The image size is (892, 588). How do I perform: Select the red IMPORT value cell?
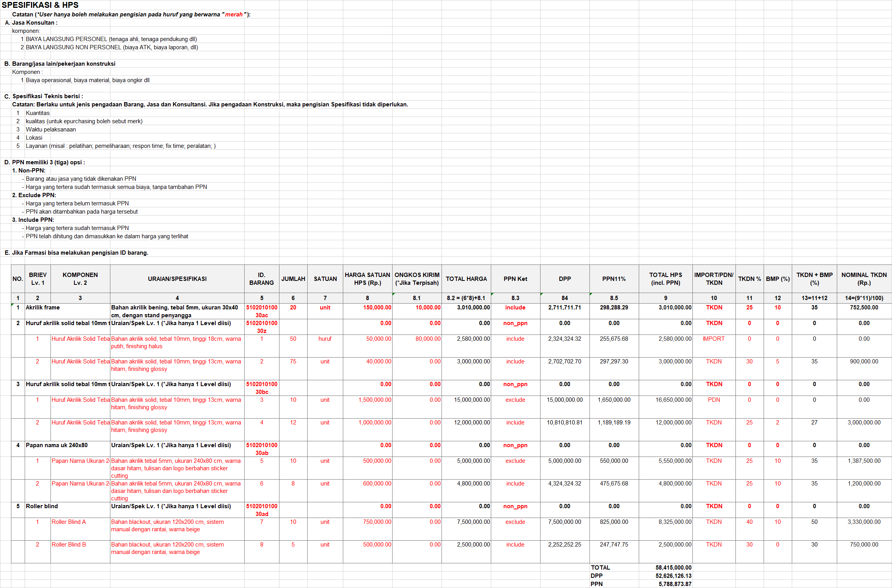[x=714, y=339]
